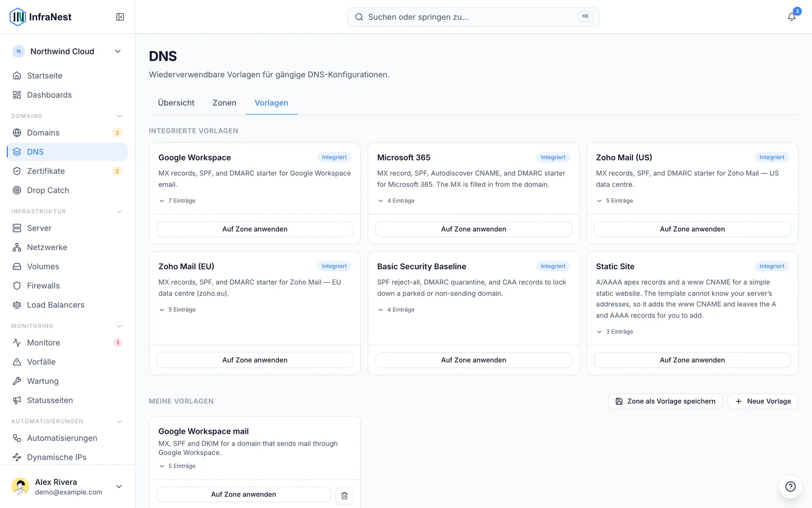Open Load Balancers scale icon

point(17,305)
